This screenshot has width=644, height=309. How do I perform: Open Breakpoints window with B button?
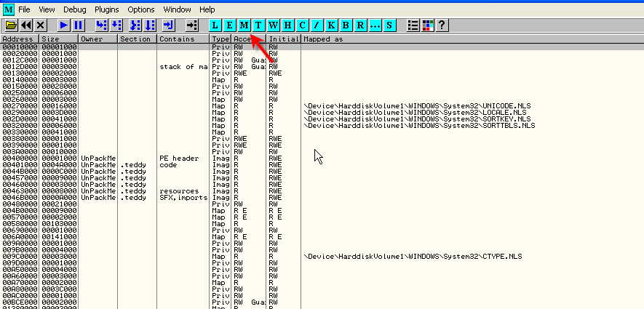346,25
